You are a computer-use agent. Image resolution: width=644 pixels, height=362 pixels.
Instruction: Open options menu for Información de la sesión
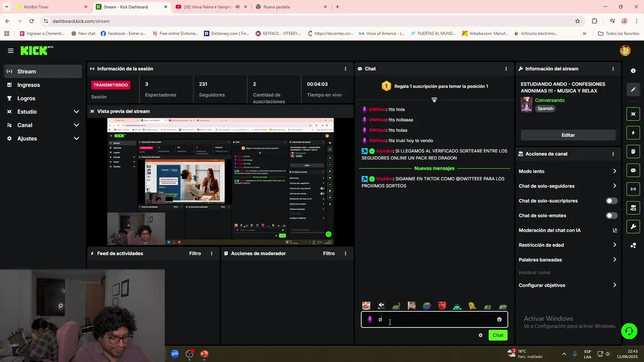click(345, 69)
